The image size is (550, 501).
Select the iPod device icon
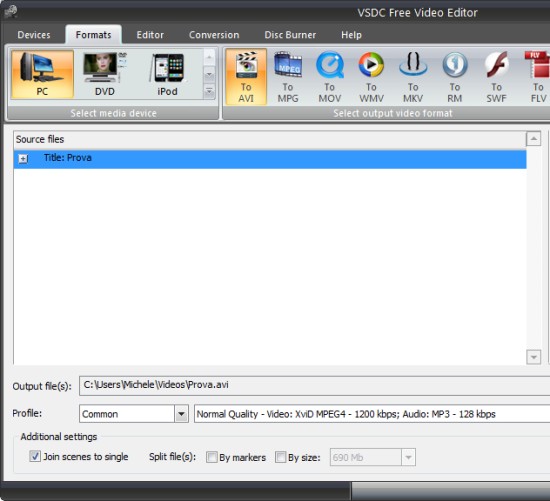pos(167,74)
